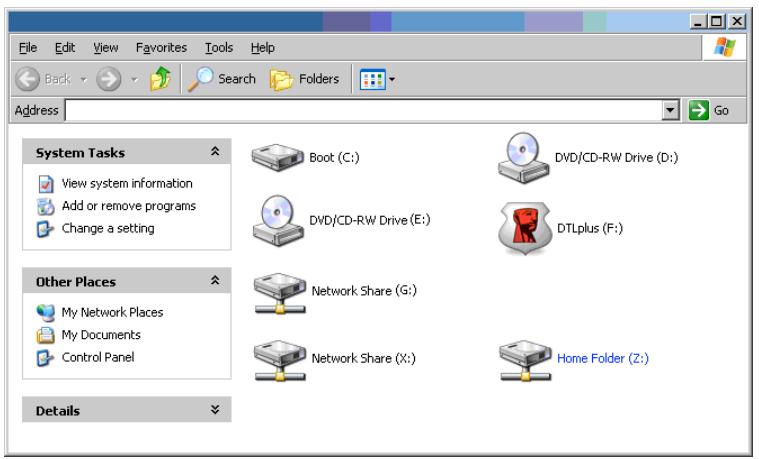Open the Control Panel link
759x459 pixels.
click(x=98, y=357)
